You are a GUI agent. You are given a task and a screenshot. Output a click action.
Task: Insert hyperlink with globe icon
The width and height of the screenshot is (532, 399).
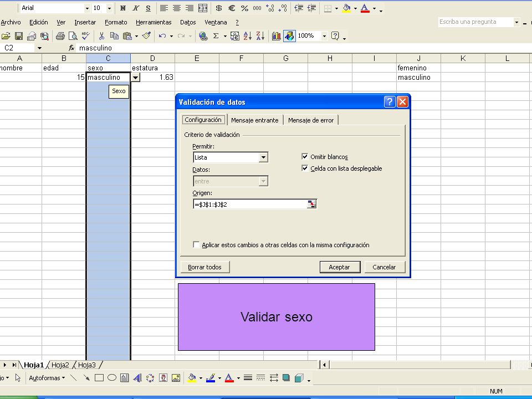pyautogui.click(x=203, y=36)
